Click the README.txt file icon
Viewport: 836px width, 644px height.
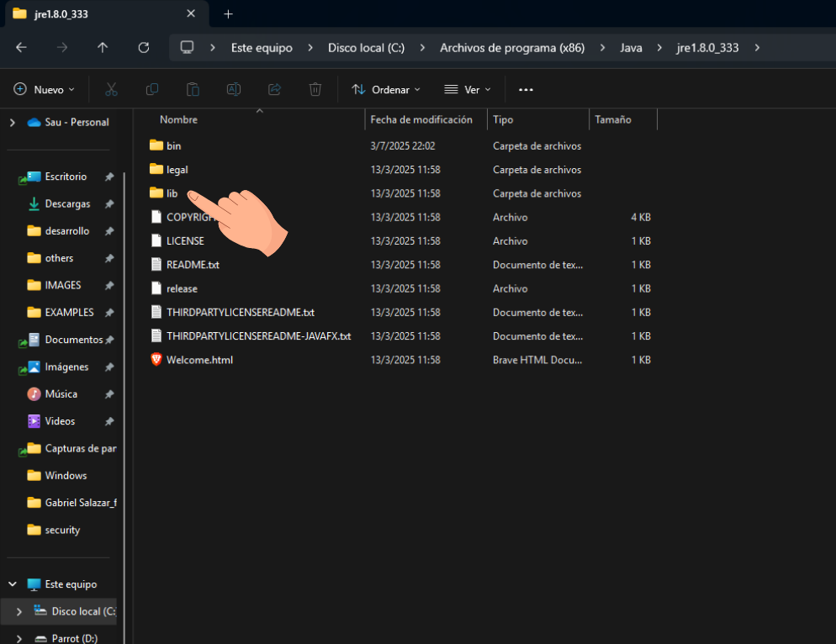tap(156, 265)
